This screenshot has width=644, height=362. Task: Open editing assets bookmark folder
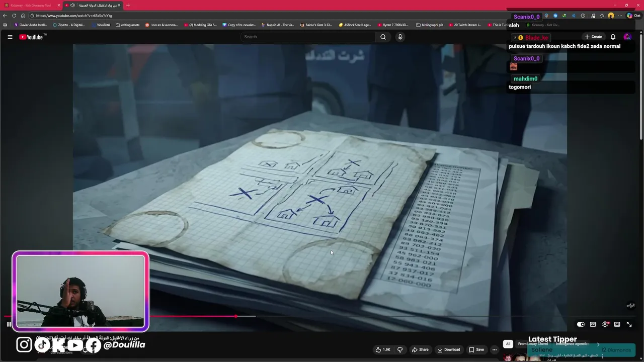(127, 25)
